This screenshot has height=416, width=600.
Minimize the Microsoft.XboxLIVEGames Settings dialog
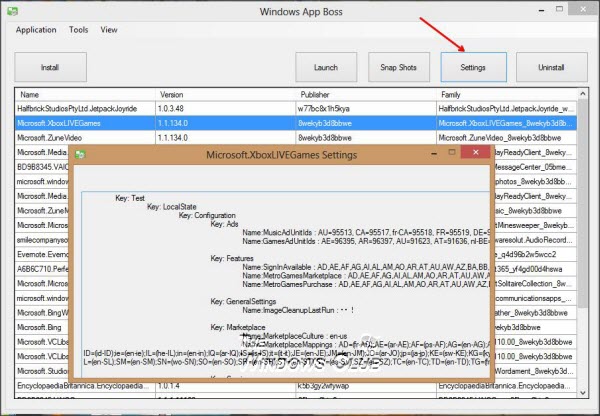tap(434, 153)
